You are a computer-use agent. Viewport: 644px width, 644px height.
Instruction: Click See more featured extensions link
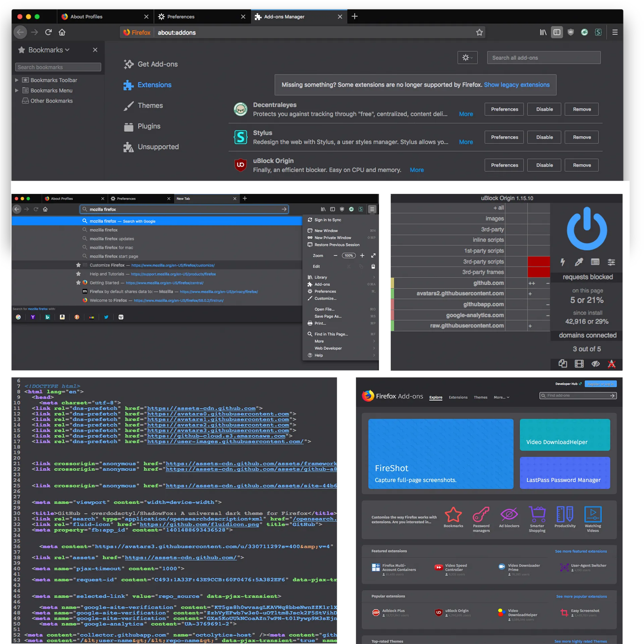[x=581, y=551]
